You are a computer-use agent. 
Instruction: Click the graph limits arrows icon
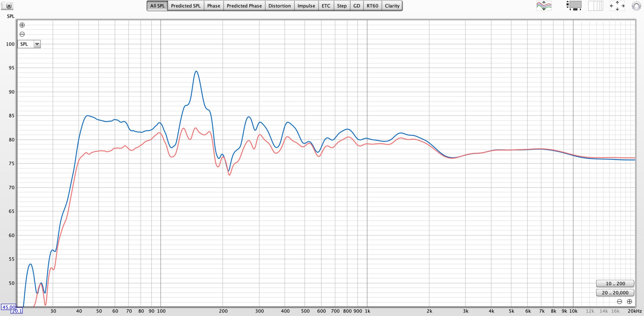pyautogui.click(x=617, y=6)
